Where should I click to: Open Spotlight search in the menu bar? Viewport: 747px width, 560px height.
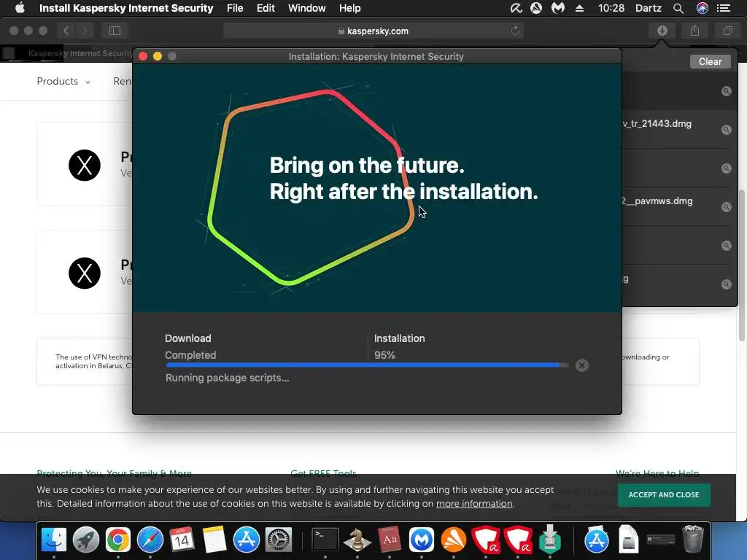678,8
